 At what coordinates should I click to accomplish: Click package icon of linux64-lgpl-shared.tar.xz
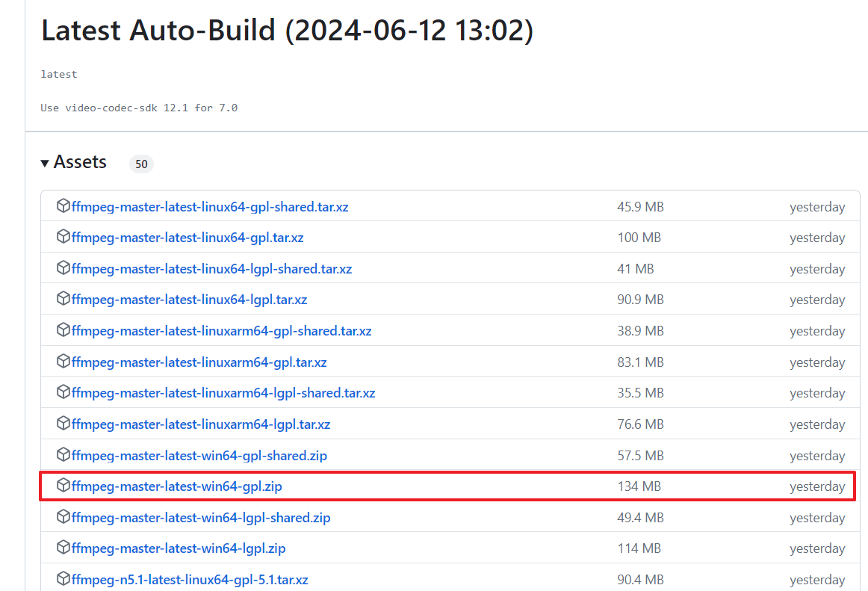[63, 267]
